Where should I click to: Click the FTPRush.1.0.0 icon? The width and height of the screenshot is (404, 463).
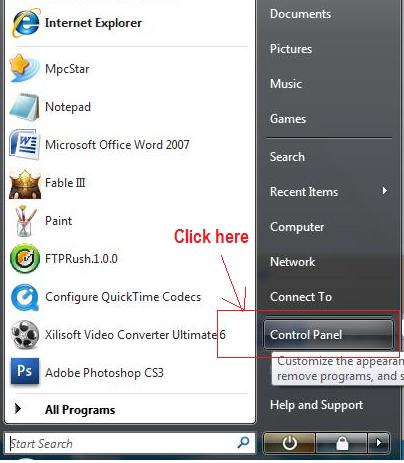pyautogui.click(x=25, y=259)
